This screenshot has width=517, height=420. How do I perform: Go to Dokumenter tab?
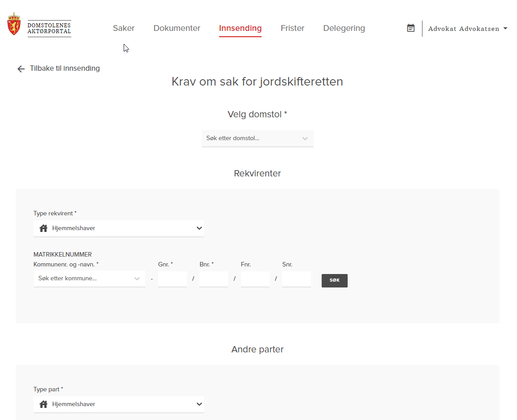click(177, 28)
